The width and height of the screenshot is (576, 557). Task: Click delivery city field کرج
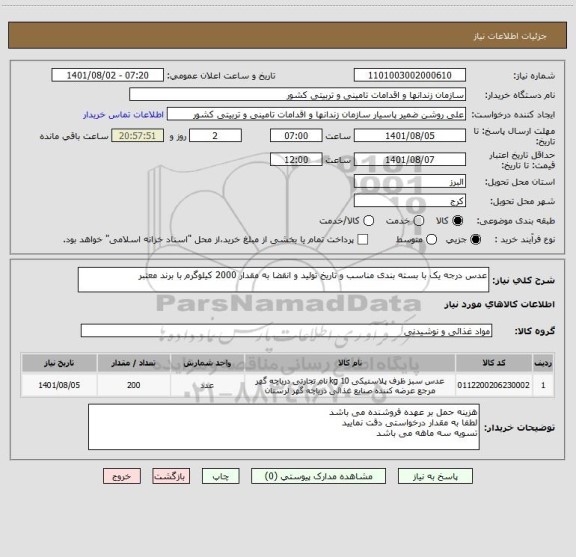(410, 201)
